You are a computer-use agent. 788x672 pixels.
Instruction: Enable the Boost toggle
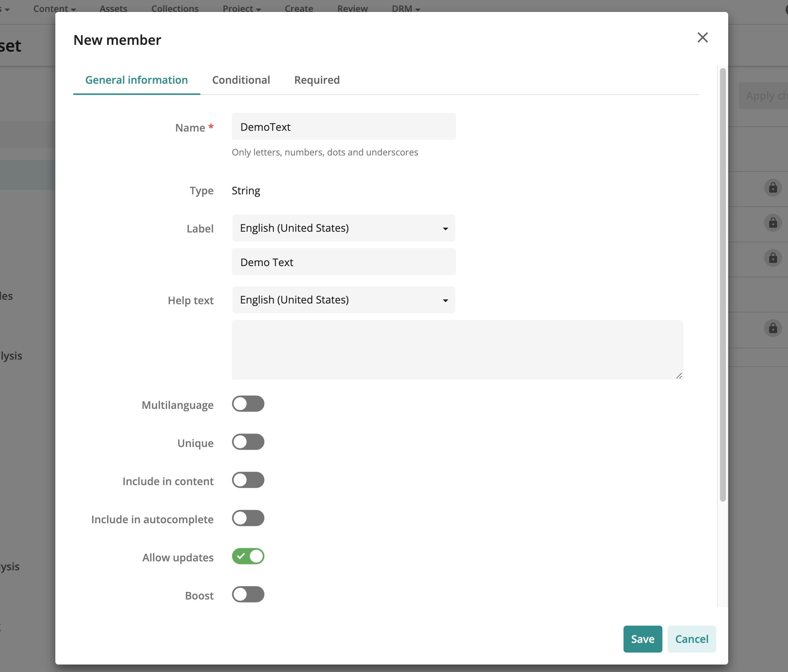tap(248, 594)
